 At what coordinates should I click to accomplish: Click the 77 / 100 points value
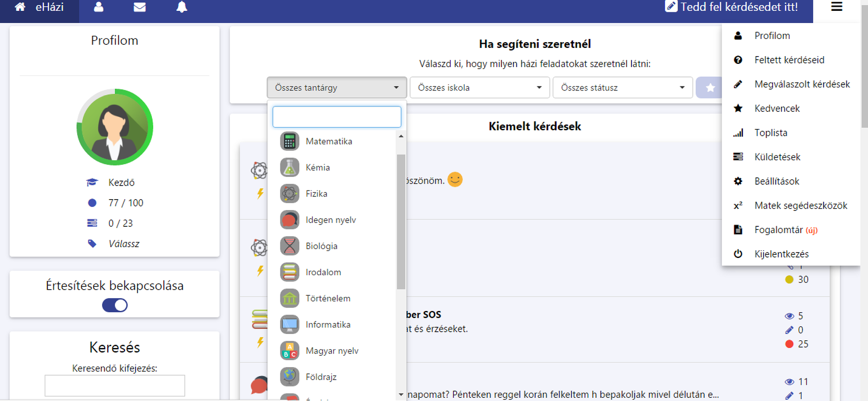tap(126, 203)
